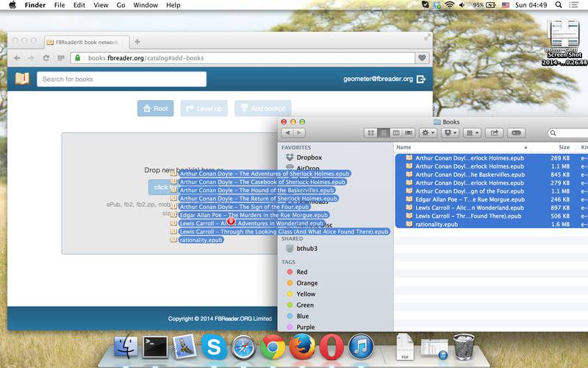Select the Green tag in sidebar

click(305, 305)
